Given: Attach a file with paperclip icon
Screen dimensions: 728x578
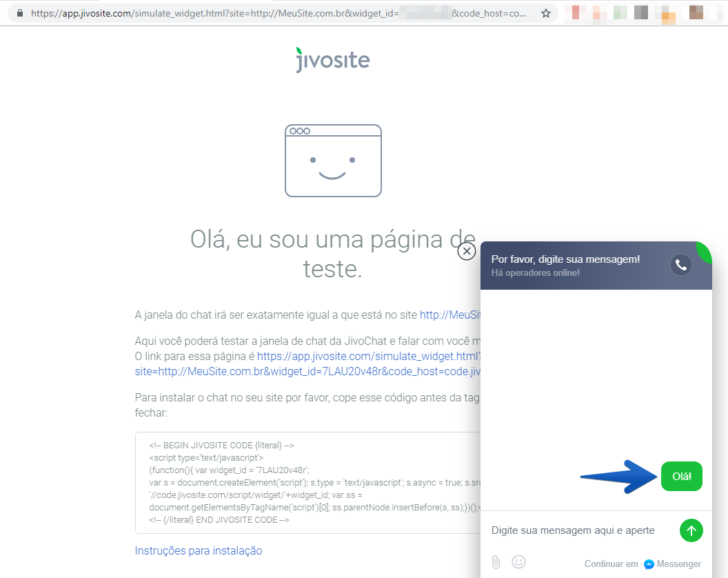Looking at the screenshot, I should [x=496, y=562].
